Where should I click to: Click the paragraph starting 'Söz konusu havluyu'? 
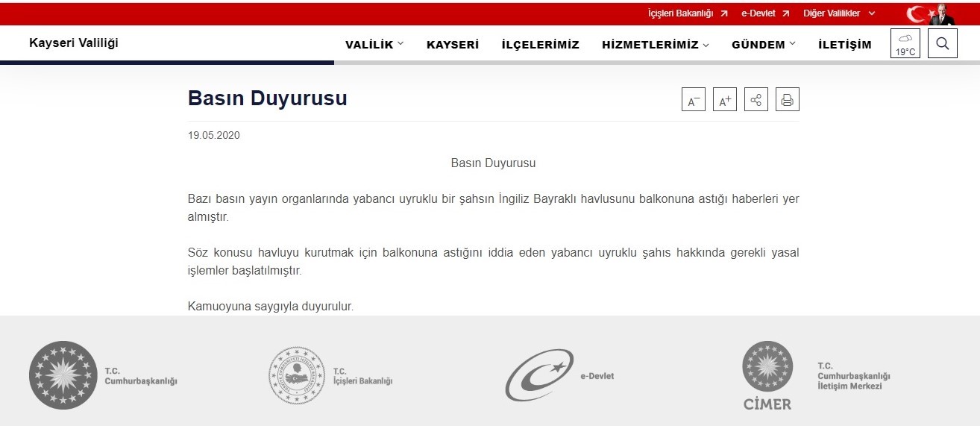coord(494,262)
